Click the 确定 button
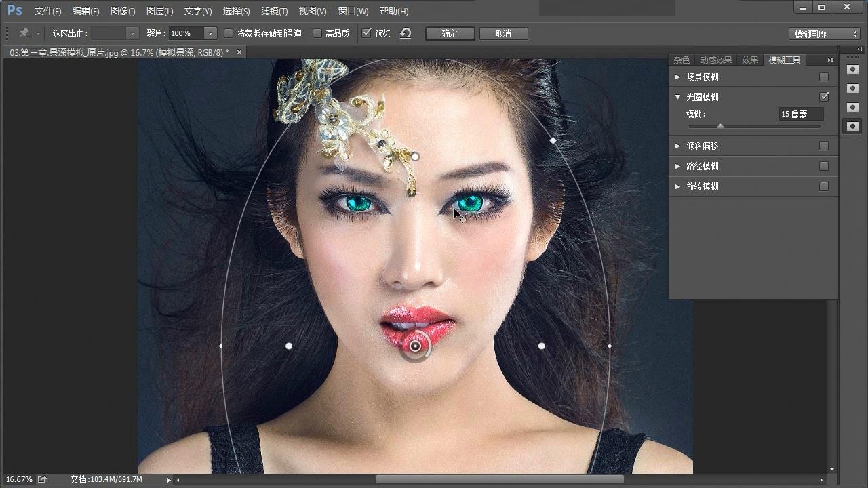Image resolution: width=868 pixels, height=488 pixels. click(x=450, y=33)
